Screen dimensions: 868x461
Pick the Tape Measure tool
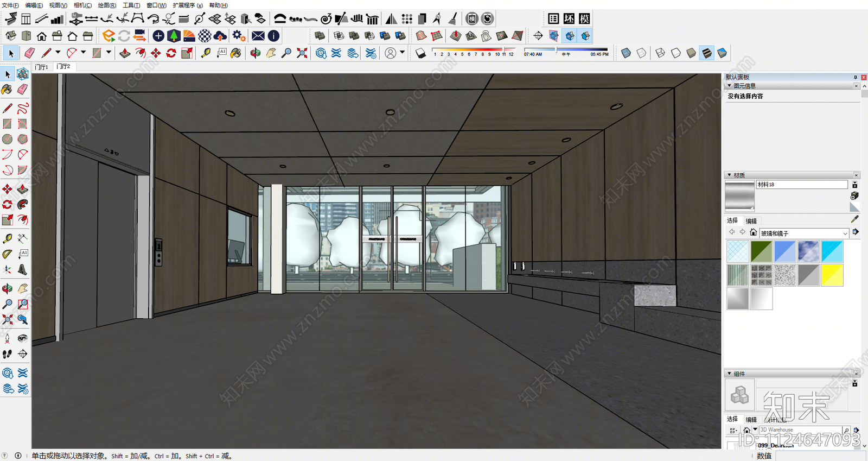(206, 53)
